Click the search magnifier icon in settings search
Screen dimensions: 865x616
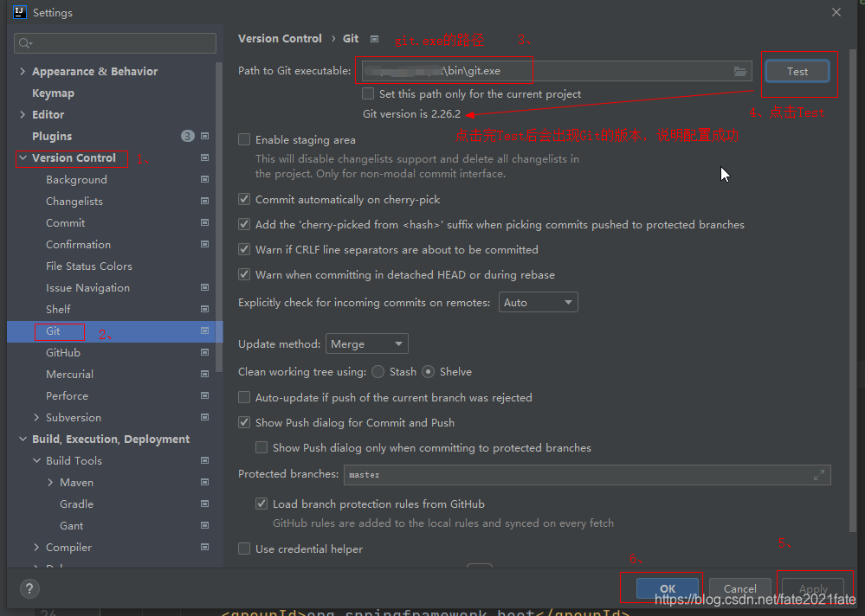25,43
